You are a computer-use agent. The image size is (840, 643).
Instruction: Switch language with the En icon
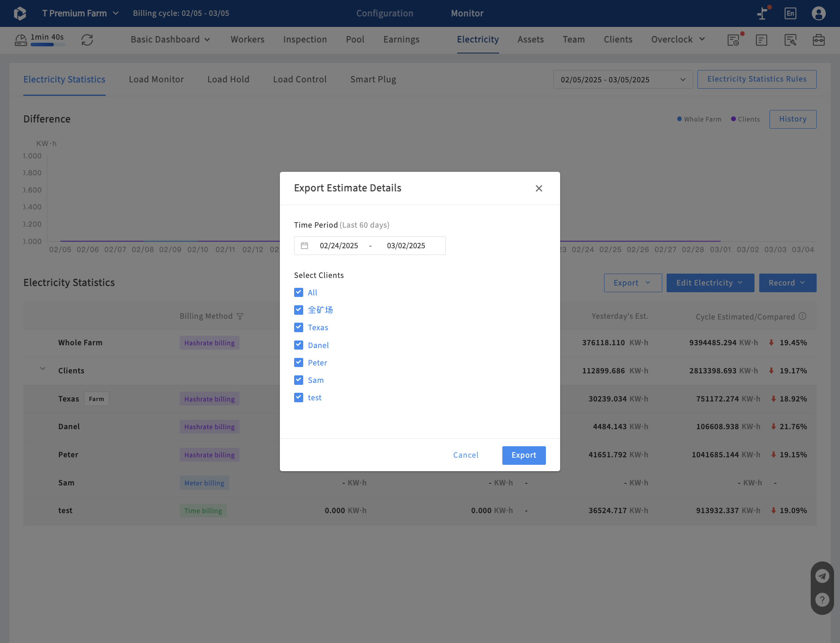(x=790, y=13)
